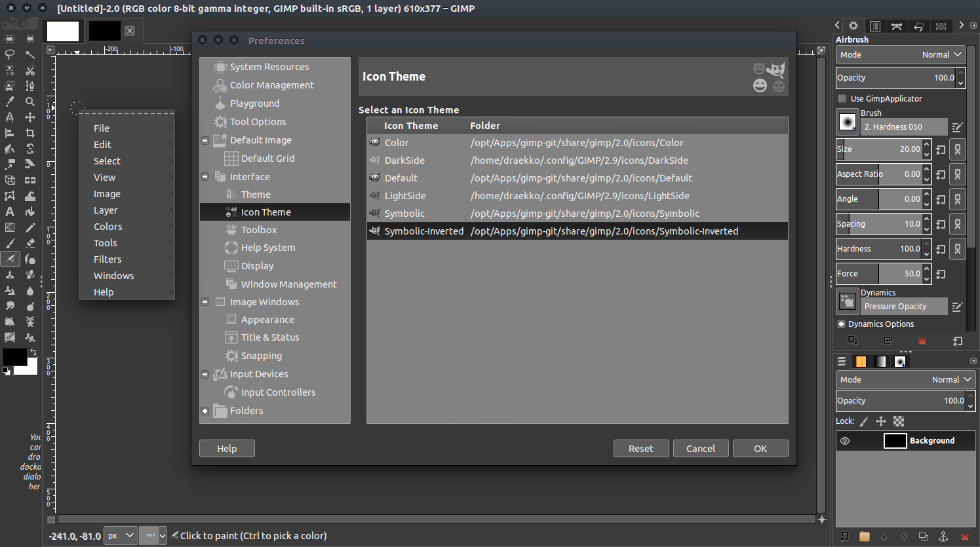
Task: Anchor the floating layer
Action: click(x=943, y=537)
